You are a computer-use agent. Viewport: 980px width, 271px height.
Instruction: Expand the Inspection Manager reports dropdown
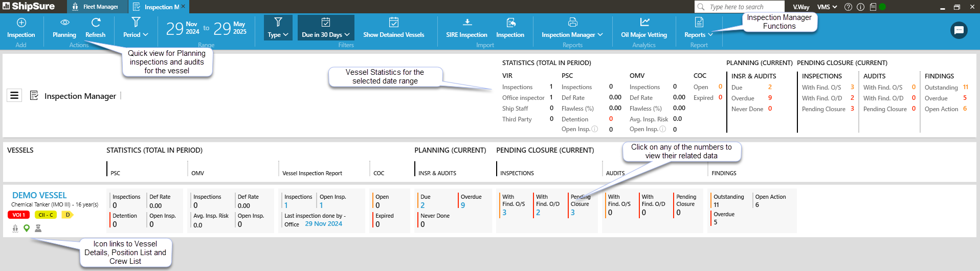tap(572, 28)
